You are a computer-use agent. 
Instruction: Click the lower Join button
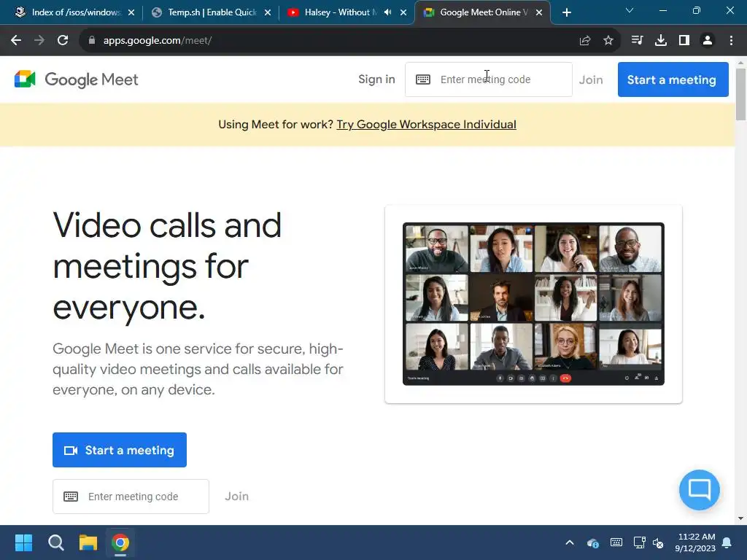click(x=237, y=497)
